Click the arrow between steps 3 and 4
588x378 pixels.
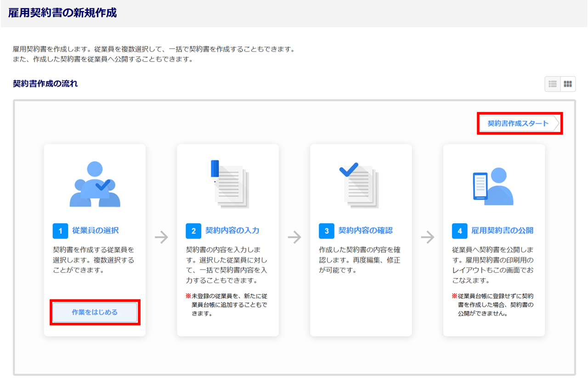pyautogui.click(x=428, y=237)
